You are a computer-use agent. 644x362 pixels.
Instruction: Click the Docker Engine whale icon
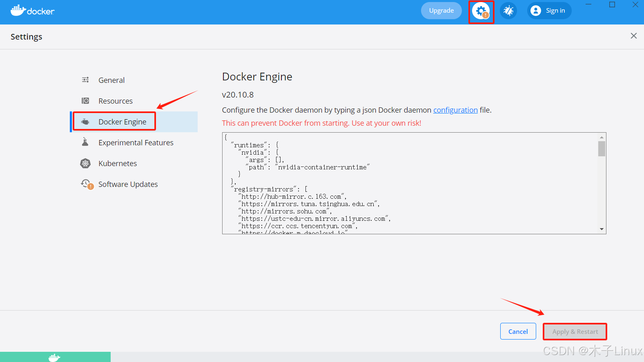coord(85,122)
